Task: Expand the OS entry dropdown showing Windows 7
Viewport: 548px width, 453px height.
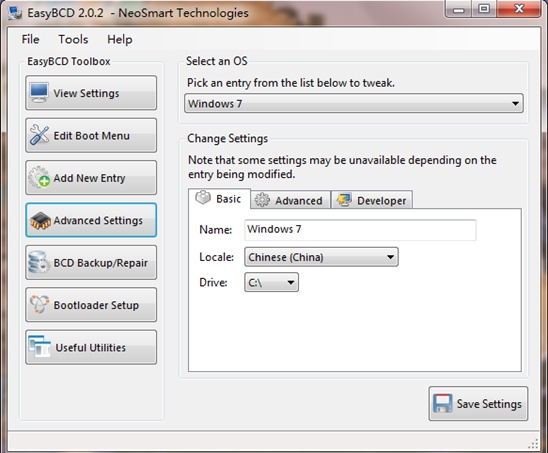Action: coord(354,103)
